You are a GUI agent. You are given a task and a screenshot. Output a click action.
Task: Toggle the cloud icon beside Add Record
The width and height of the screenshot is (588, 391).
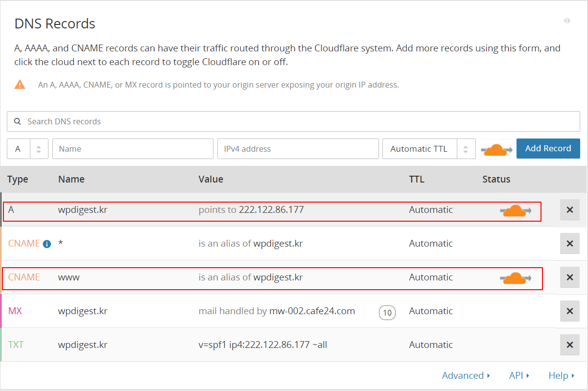(497, 149)
